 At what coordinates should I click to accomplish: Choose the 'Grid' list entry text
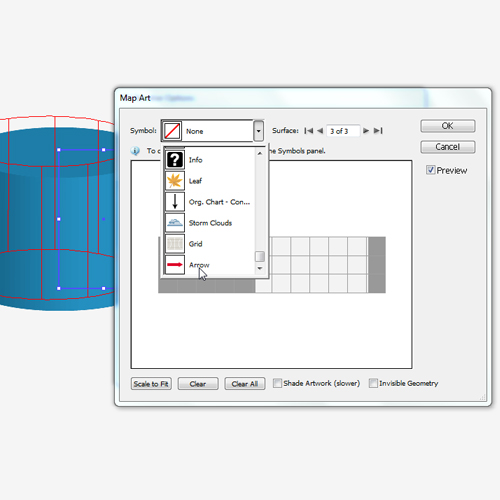click(195, 244)
